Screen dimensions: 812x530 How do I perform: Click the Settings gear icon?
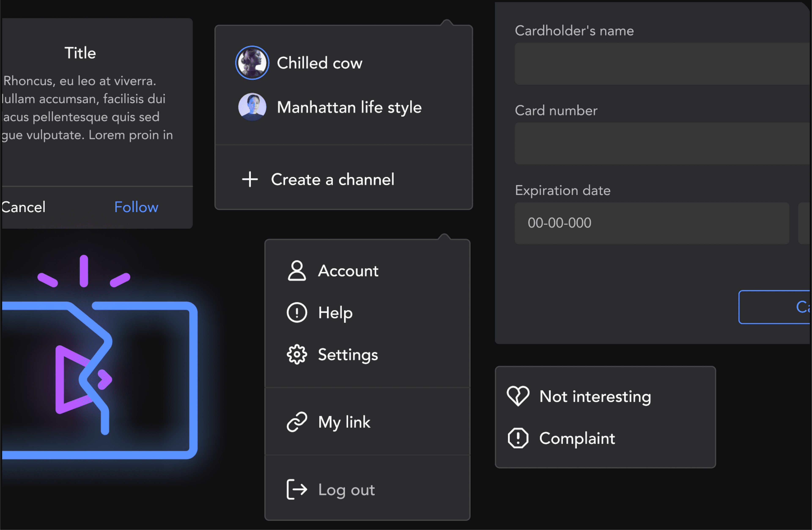(x=297, y=355)
